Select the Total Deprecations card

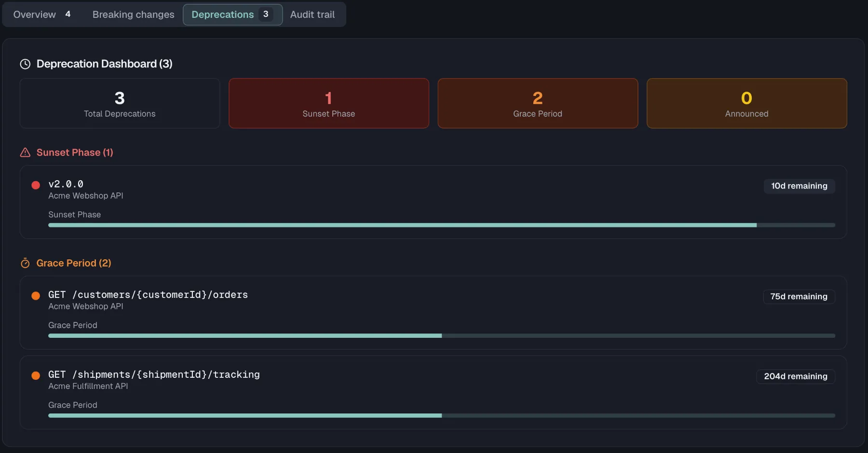[x=120, y=103]
